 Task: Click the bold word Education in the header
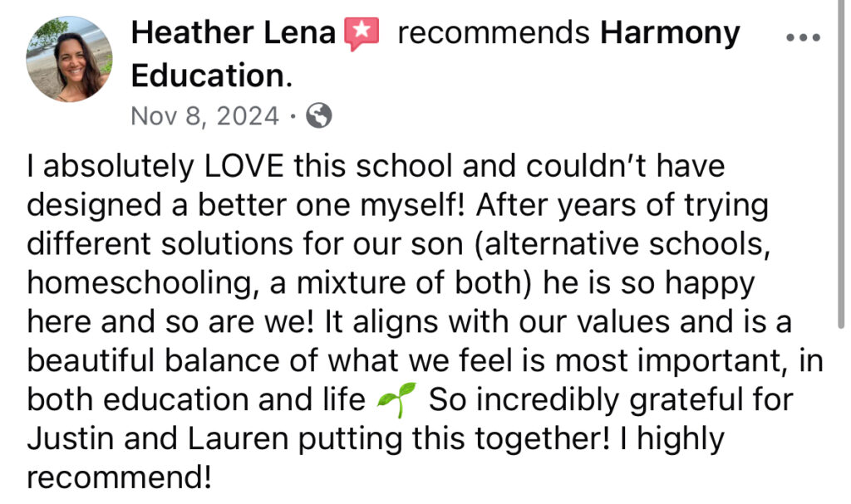click(x=208, y=76)
